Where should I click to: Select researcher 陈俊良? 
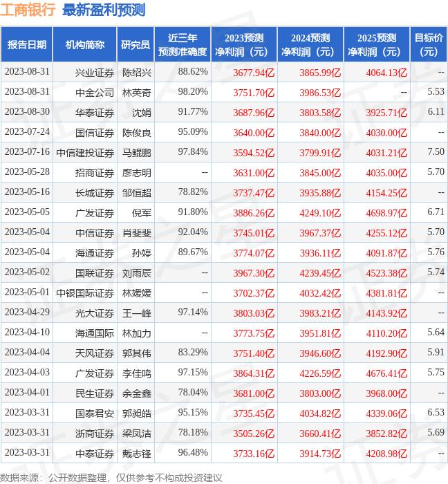click(137, 133)
